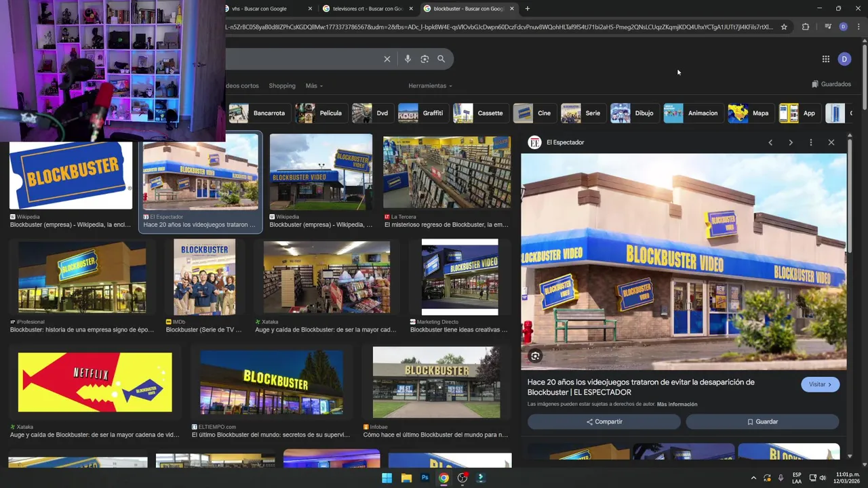This screenshot has height=488, width=868.
Task: Open the Google apps grid
Action: click(826, 59)
